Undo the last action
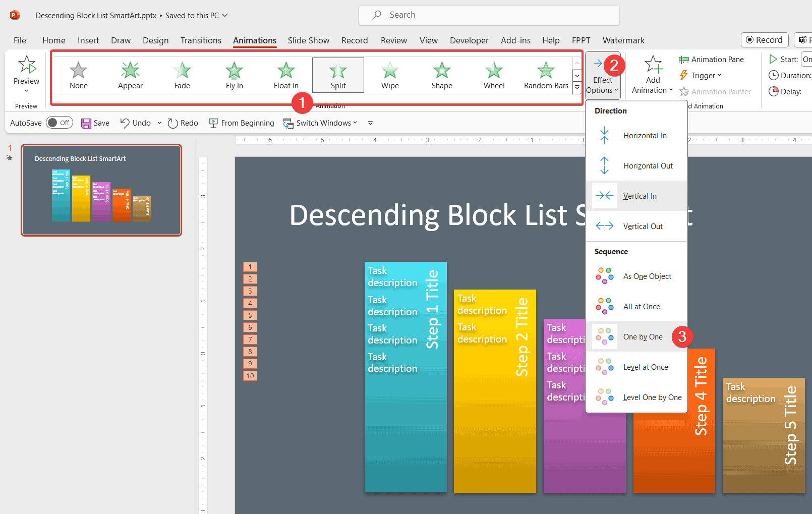 click(x=135, y=123)
